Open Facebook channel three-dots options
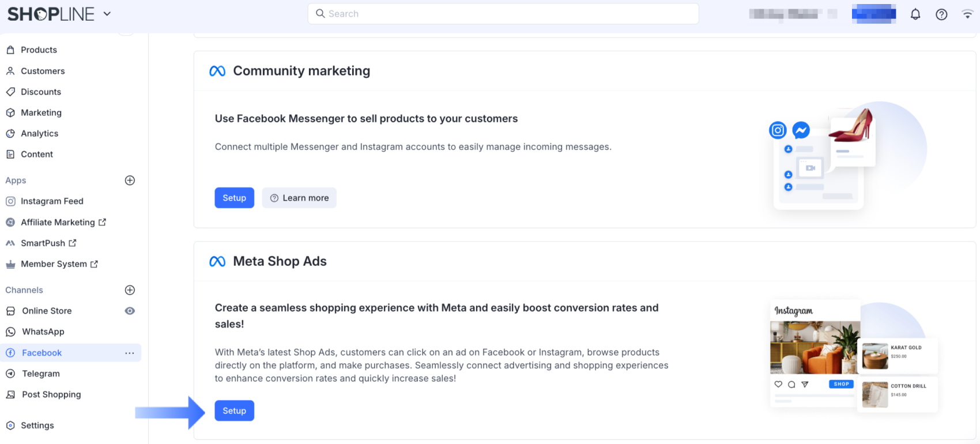Viewport: 980px width, 444px height. pos(130,353)
